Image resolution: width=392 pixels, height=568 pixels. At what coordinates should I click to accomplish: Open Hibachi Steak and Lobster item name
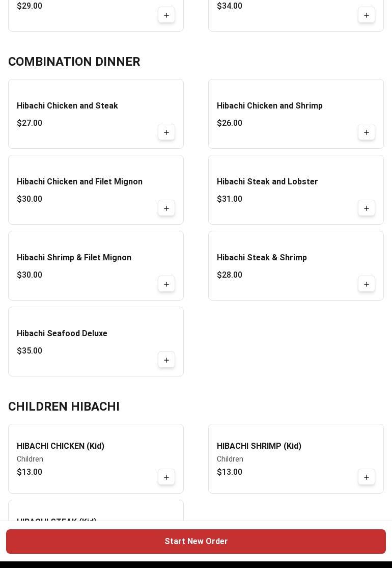(x=267, y=181)
